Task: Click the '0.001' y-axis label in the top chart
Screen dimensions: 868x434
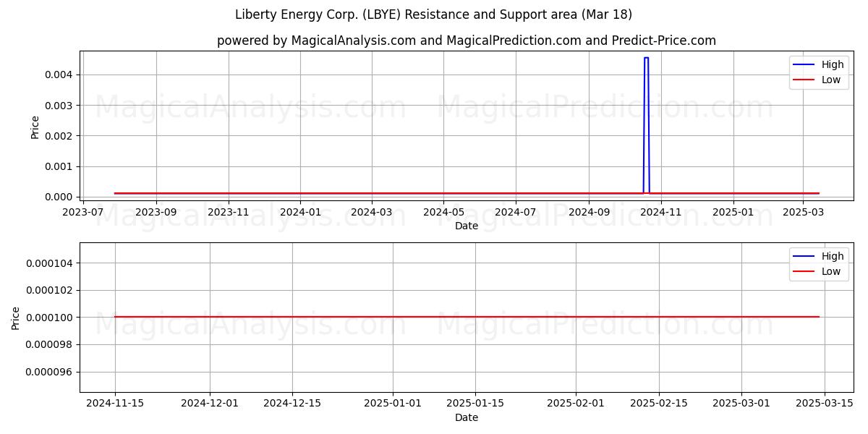Action: [x=59, y=166]
